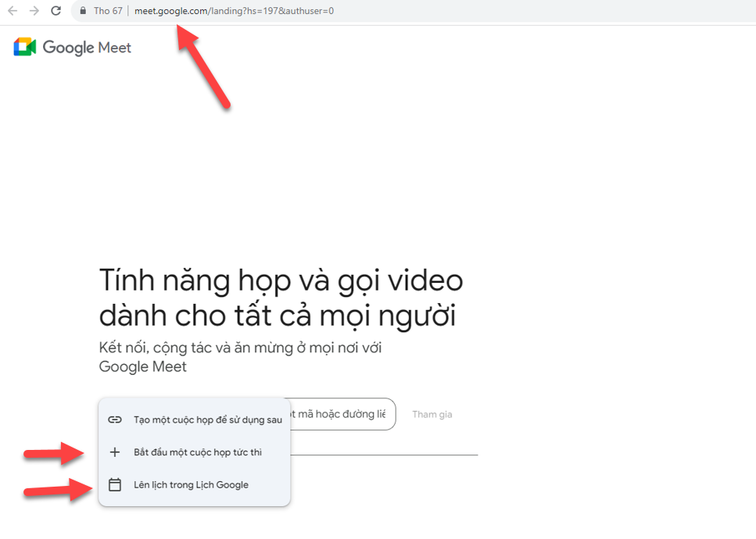Click the "Google Meet" wordmark in header
756x539 pixels.
pyautogui.click(x=87, y=47)
